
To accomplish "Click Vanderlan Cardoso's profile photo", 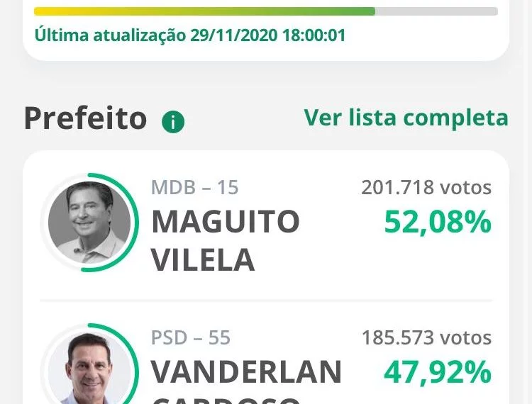I will (x=89, y=369).
